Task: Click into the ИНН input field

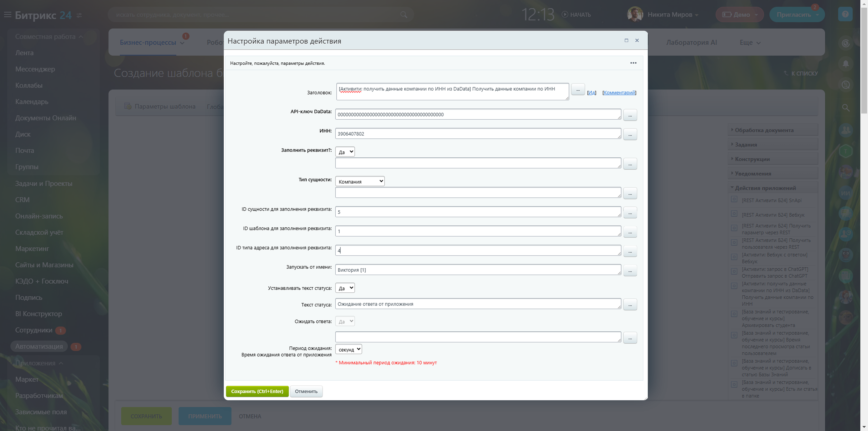Action: pos(477,134)
